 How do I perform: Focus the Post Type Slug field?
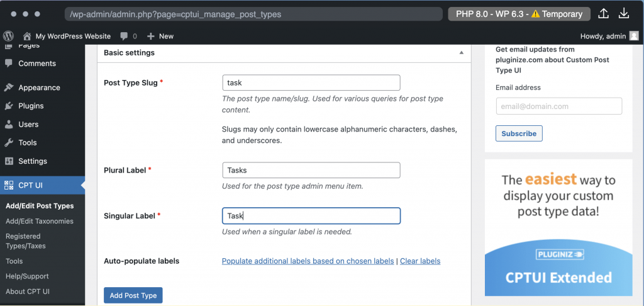tap(311, 82)
